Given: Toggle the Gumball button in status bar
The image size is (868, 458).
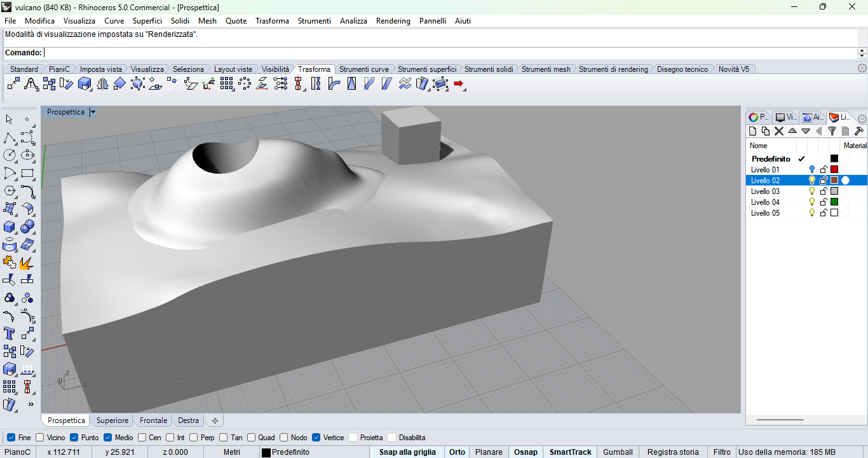Looking at the screenshot, I should (x=618, y=452).
